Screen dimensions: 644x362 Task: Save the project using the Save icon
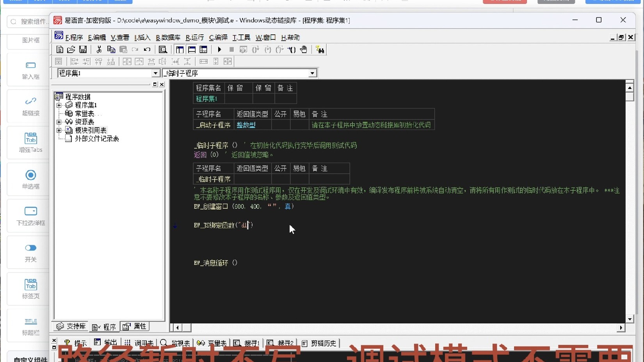[x=83, y=50]
